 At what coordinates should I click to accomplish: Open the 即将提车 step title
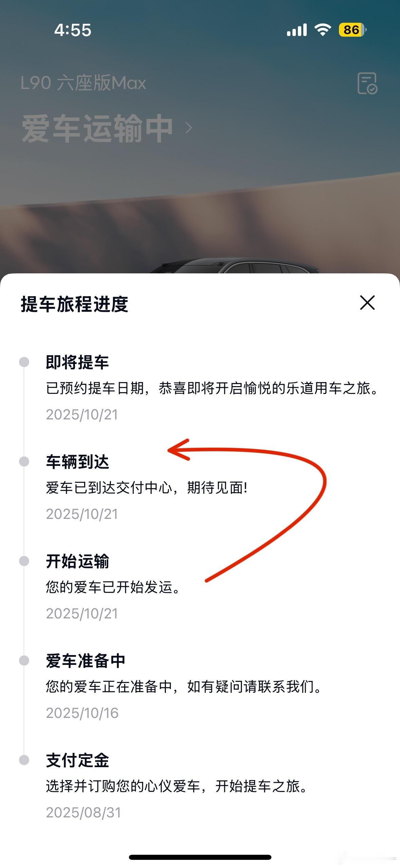(x=77, y=362)
